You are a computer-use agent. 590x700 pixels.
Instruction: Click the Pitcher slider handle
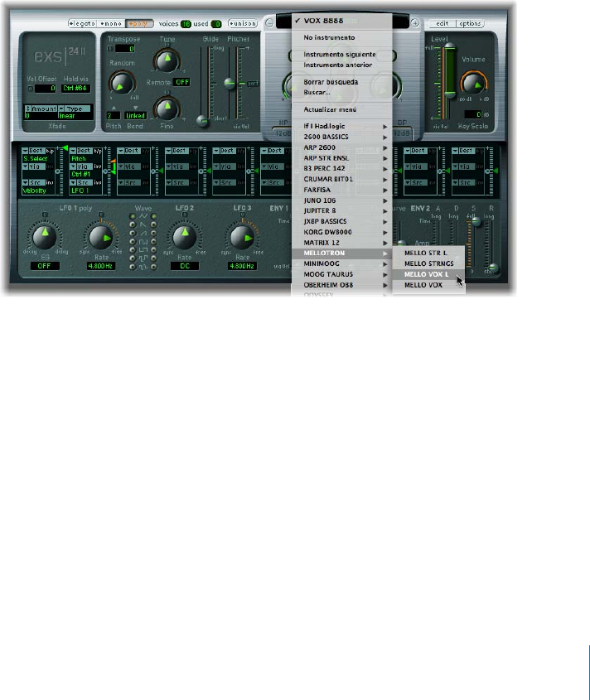[x=230, y=83]
